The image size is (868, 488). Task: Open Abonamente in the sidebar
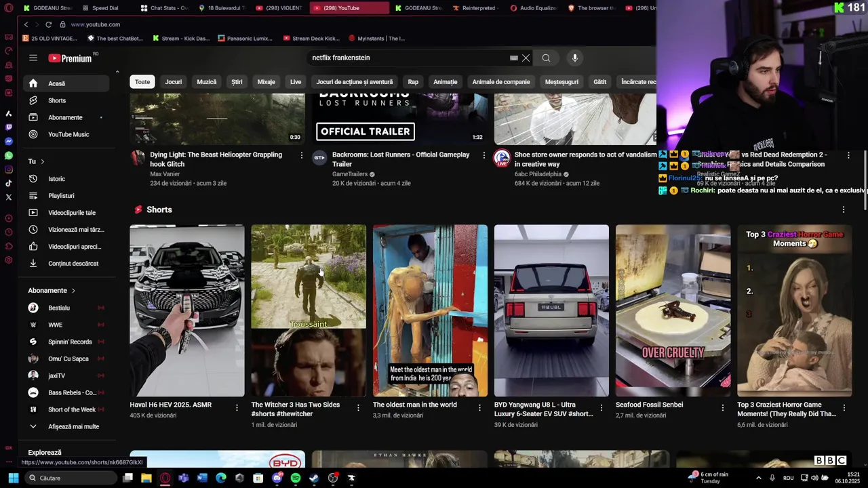66,117
